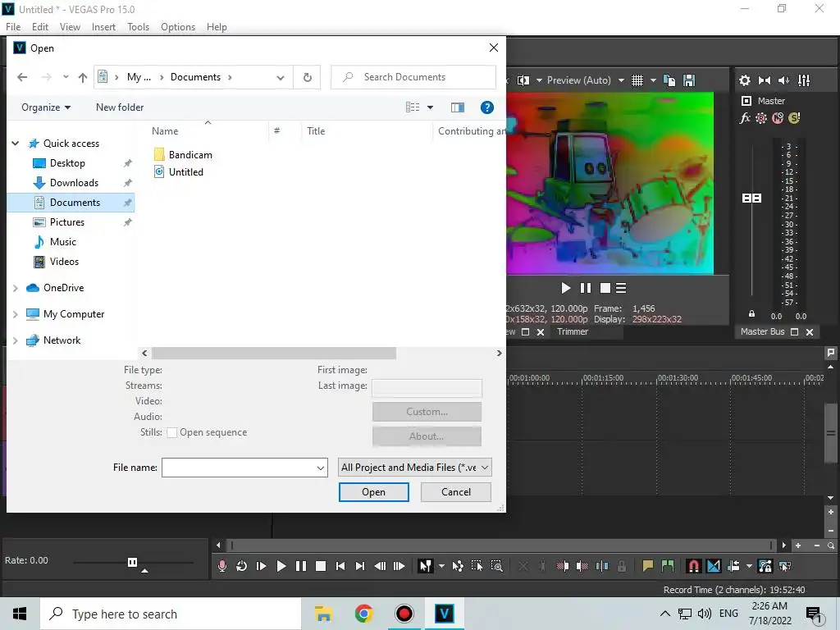Click the record microphone icon in transport bar

[221, 566]
